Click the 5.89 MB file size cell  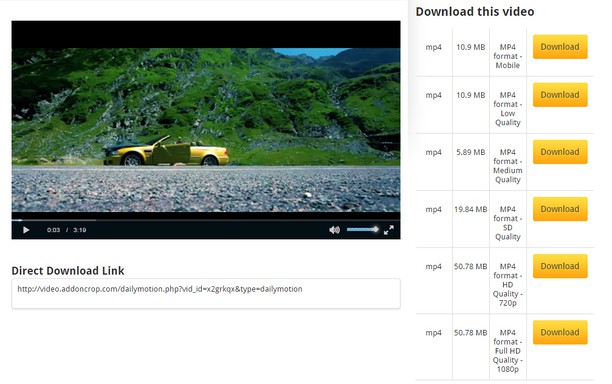click(471, 152)
